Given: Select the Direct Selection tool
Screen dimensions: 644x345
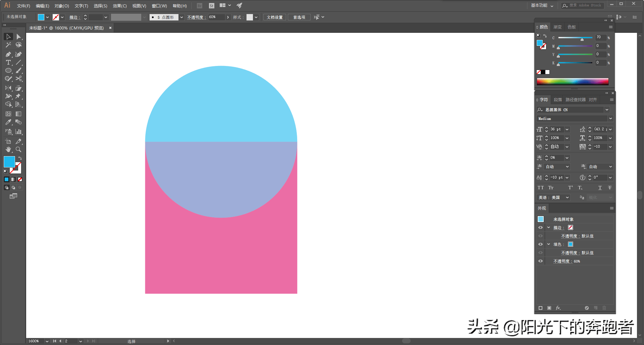Looking at the screenshot, I should 19,37.
